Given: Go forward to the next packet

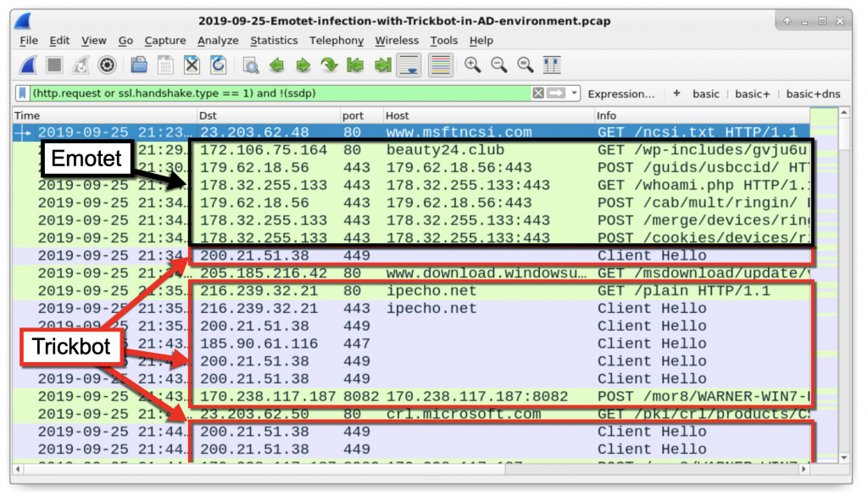Looking at the screenshot, I should pos(303,65).
